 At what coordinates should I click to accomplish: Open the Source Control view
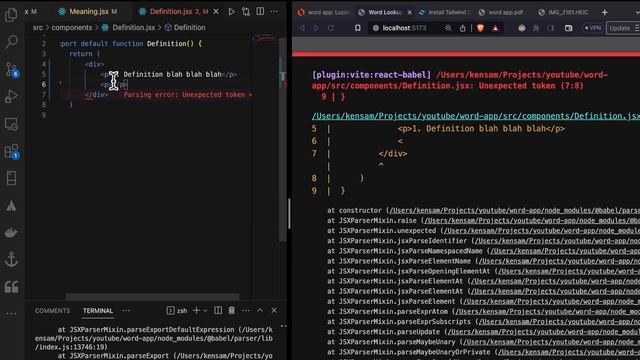11,69
